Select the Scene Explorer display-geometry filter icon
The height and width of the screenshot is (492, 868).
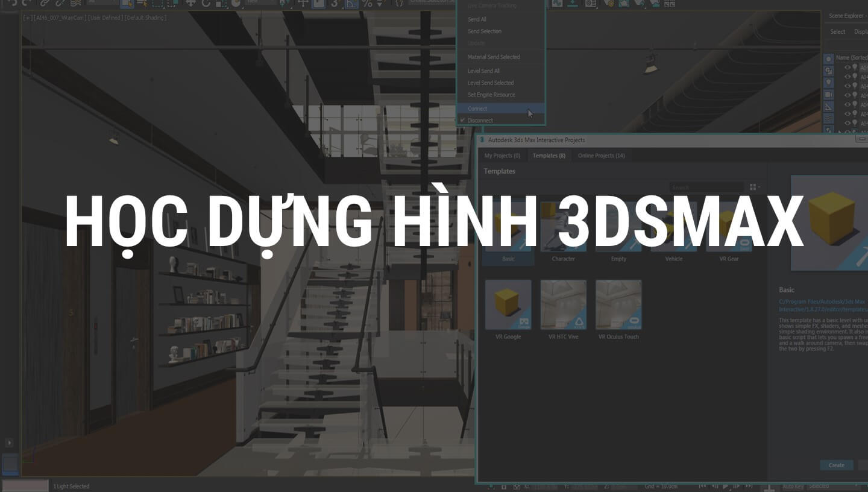pos(829,59)
